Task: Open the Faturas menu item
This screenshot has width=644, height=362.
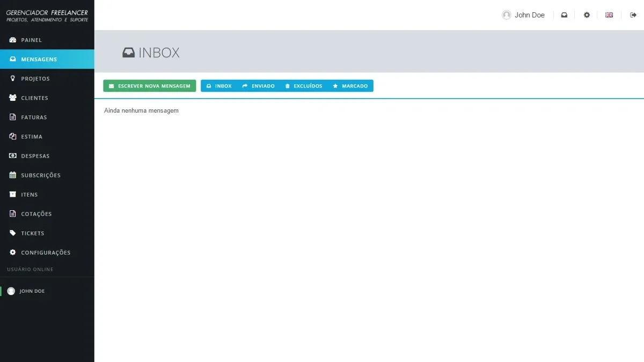Action: [x=47, y=117]
